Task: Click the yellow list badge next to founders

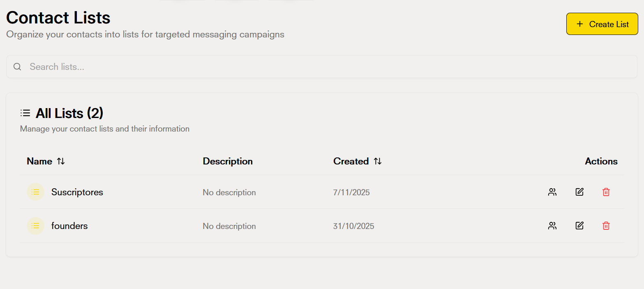Action: [x=35, y=226]
